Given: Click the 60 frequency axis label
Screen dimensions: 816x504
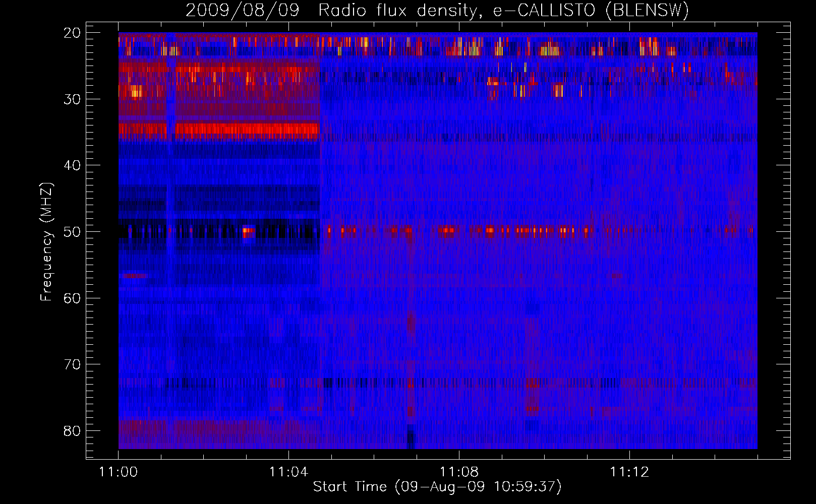Looking at the screenshot, I should click(x=72, y=298).
